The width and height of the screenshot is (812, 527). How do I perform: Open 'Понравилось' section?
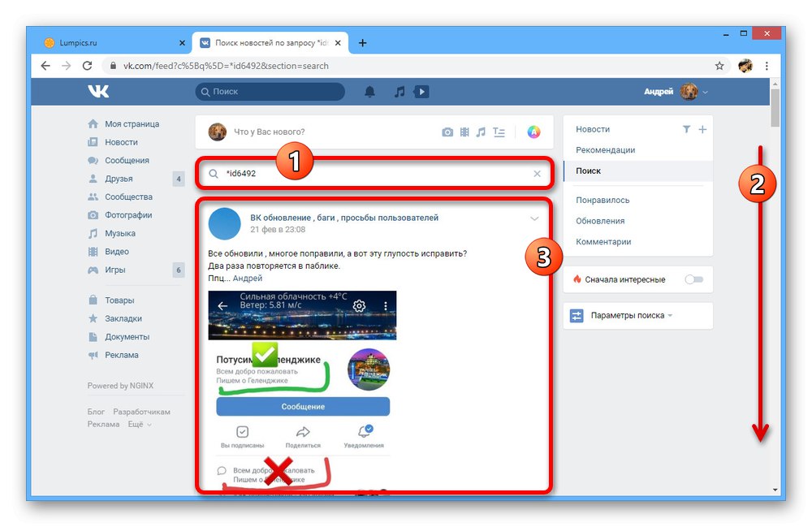(x=603, y=200)
